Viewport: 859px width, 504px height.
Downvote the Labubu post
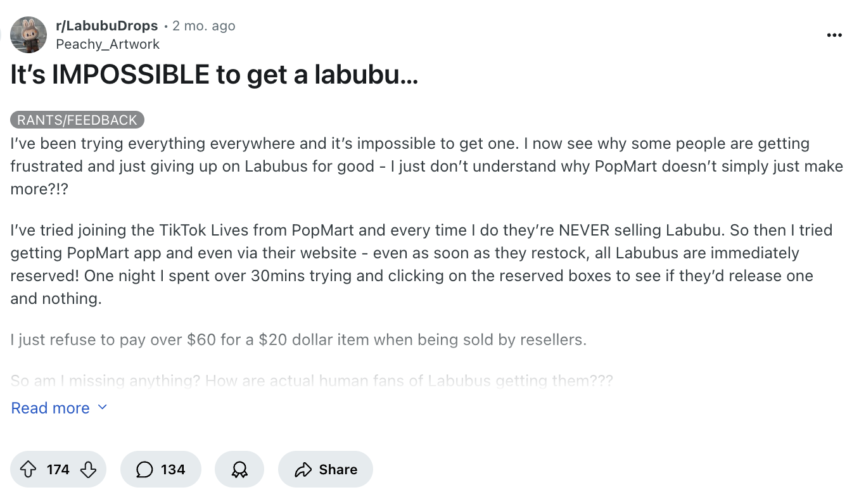89,469
